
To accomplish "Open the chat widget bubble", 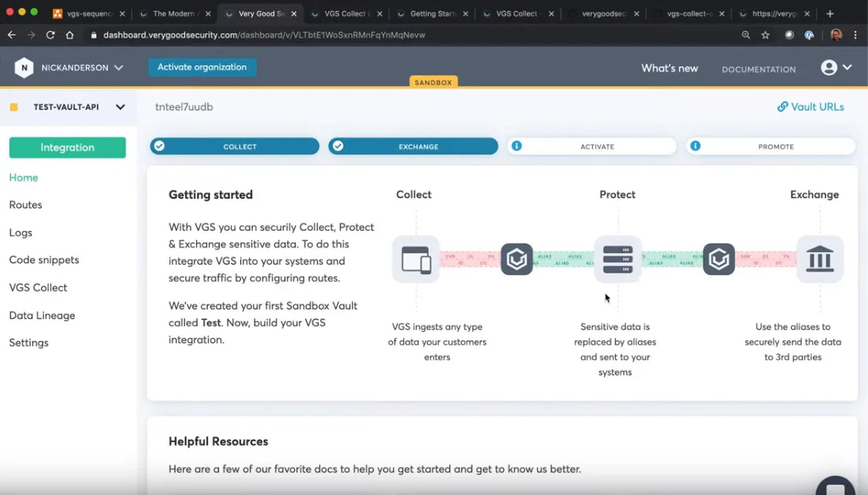I will click(836, 486).
